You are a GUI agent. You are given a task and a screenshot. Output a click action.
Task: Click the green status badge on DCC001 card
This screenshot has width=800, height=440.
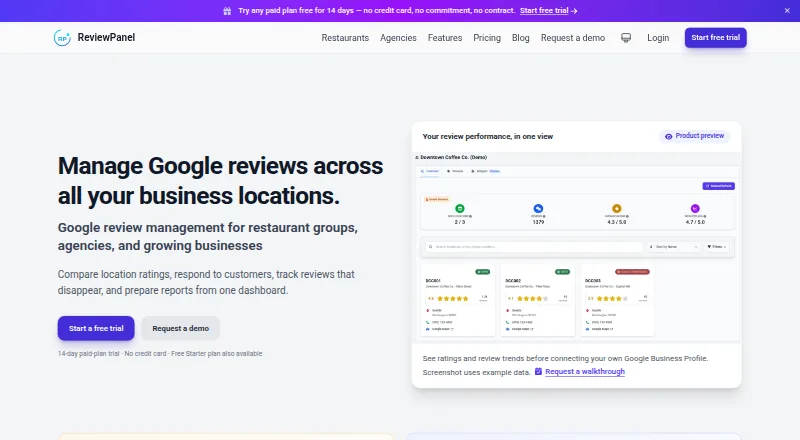click(483, 272)
